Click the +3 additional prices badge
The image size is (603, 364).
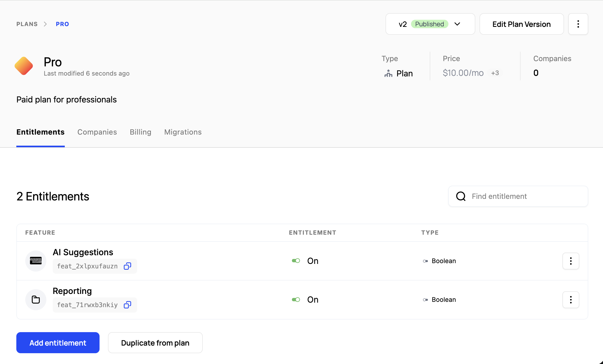coord(495,73)
